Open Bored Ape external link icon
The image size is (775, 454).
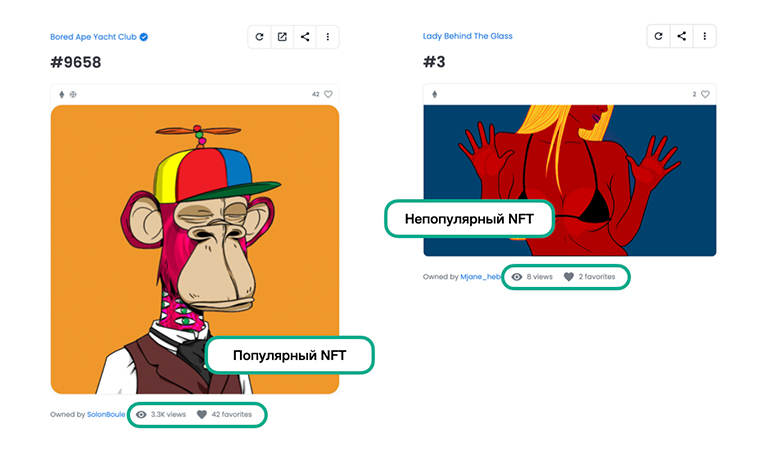click(x=282, y=37)
